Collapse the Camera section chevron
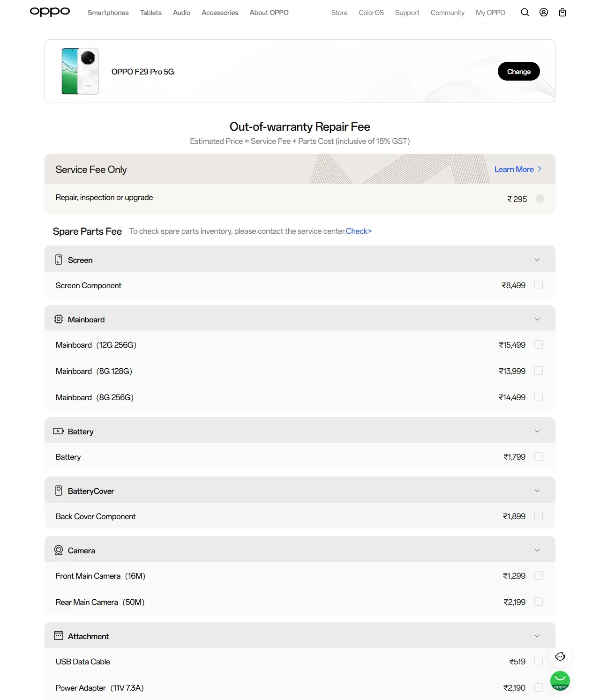600x700 pixels. point(537,550)
